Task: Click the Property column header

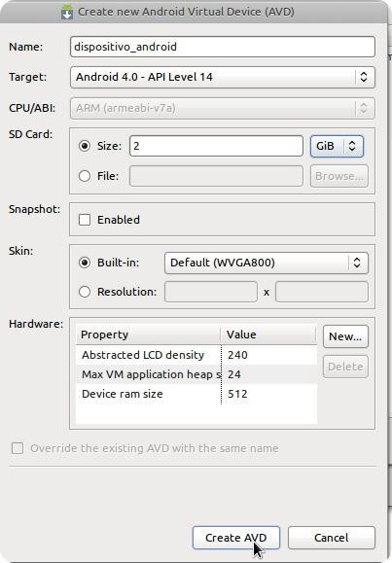Action: (x=148, y=334)
